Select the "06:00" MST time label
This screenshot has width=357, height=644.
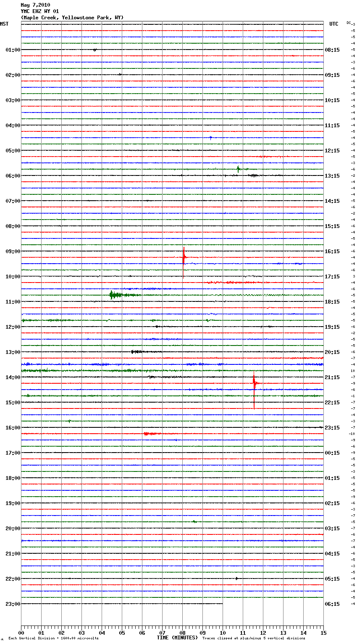(x=13, y=176)
